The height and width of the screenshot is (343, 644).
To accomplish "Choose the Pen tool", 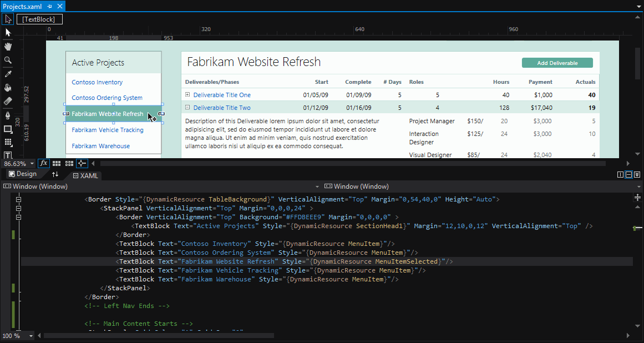I will (8, 115).
